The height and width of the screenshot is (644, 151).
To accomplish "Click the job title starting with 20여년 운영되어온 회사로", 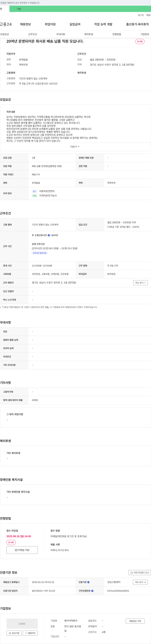I will point(45,41).
